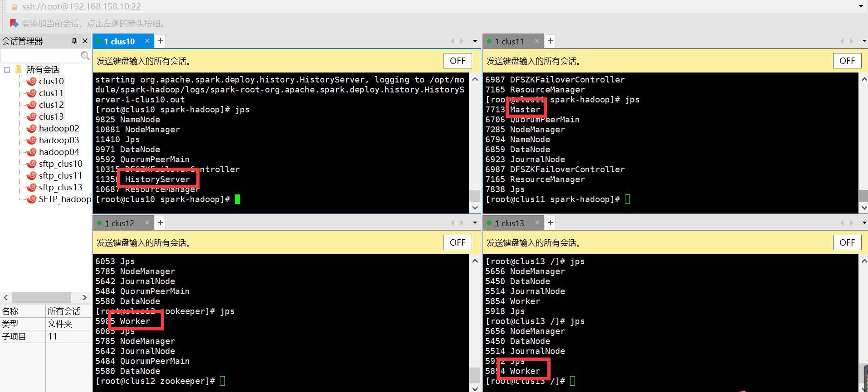Viewport: 868px width, 392px height.
Task: Add new tab next to clus10
Action: (x=161, y=41)
